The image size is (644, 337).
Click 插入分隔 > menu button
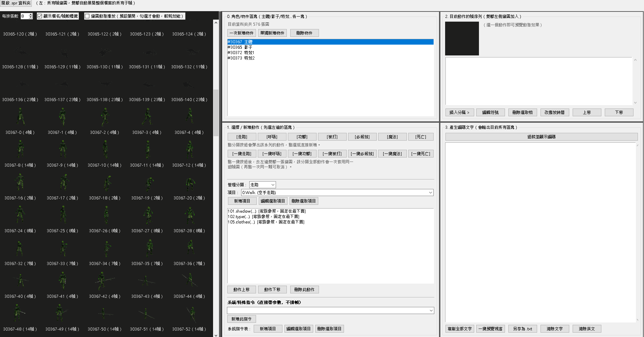459,112
